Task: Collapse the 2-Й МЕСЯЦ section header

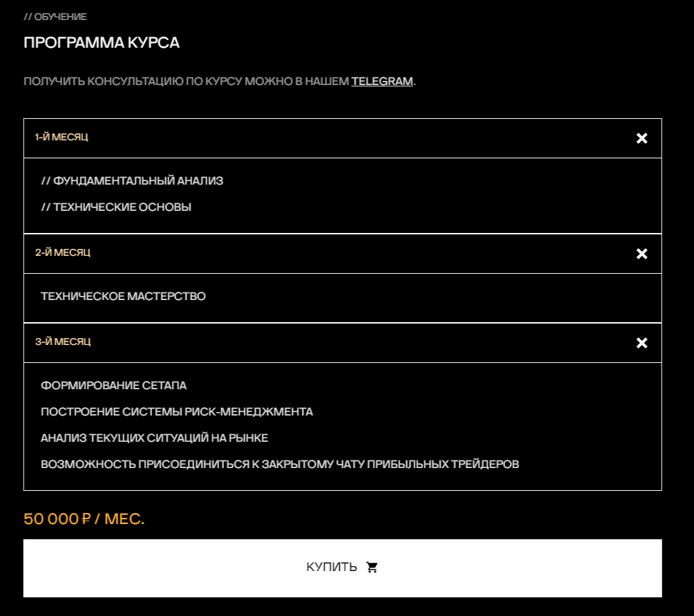Action: point(63,253)
